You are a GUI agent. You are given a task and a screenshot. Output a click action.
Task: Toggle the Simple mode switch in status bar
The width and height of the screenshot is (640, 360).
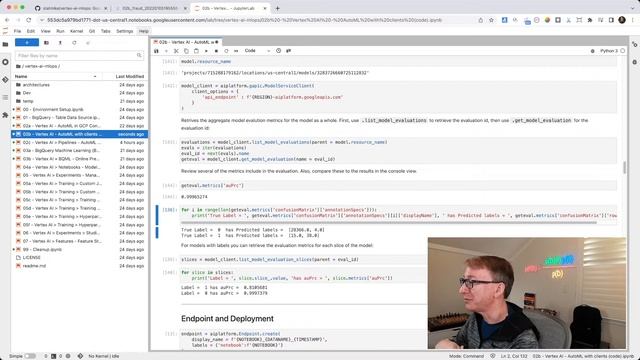point(30,356)
